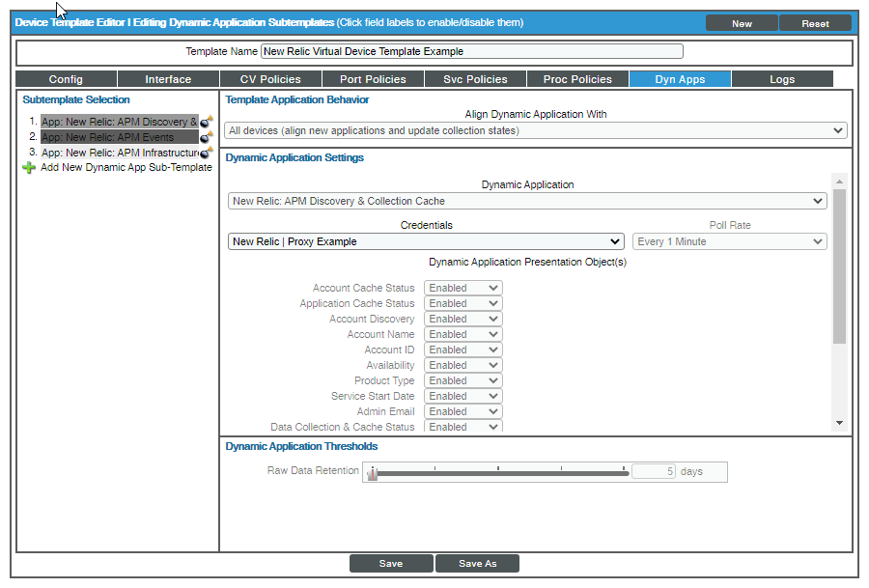Open the CV Policies tab
This screenshot has width=869, height=588.
(x=270, y=79)
